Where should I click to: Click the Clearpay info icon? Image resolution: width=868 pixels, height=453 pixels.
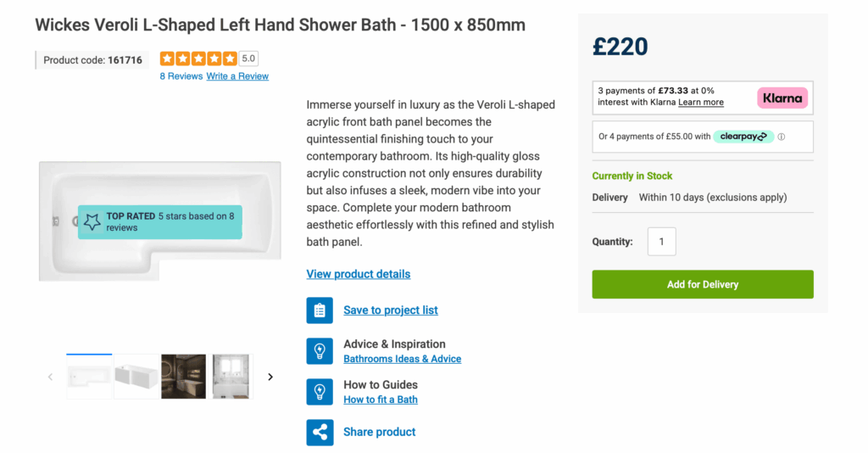click(x=782, y=137)
